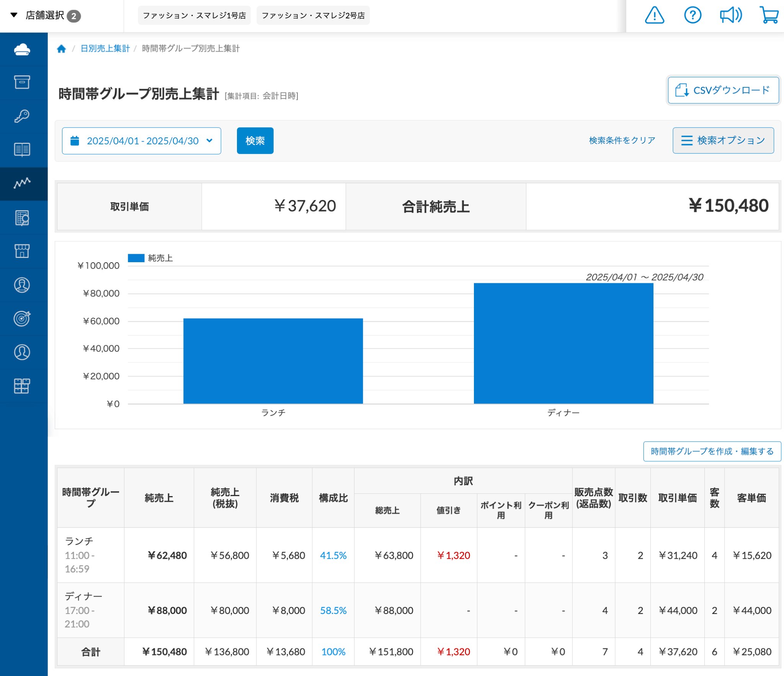Click the ディナー bar in chart

coord(563,343)
